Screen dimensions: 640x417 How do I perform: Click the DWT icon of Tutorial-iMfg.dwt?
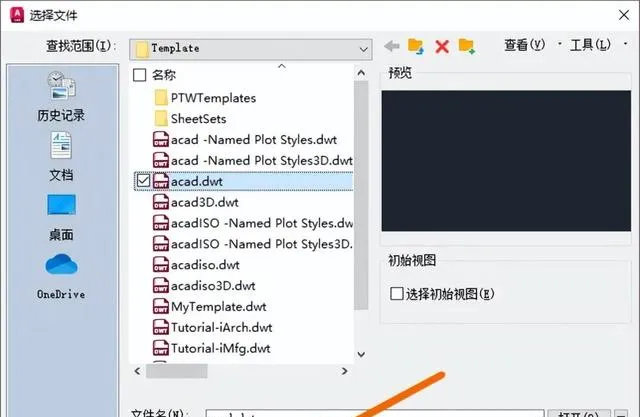click(161, 348)
